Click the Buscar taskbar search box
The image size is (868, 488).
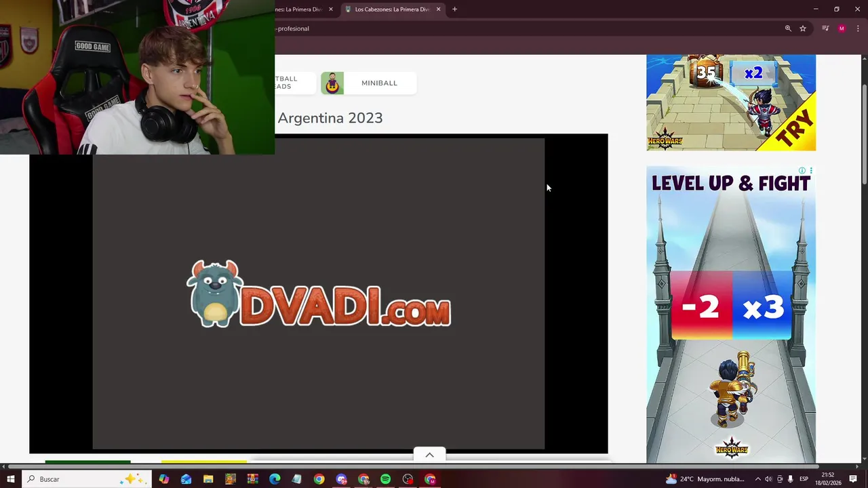[x=88, y=479]
